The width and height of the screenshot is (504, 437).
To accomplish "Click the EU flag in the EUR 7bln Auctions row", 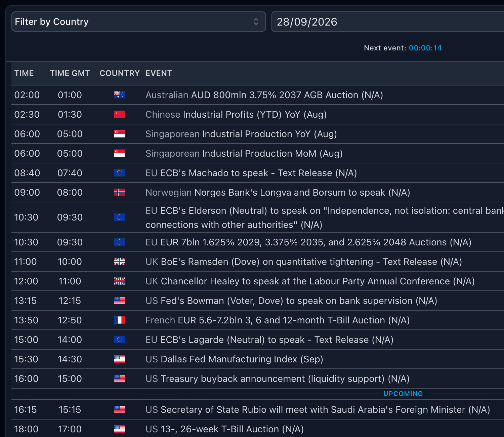I will point(120,242).
